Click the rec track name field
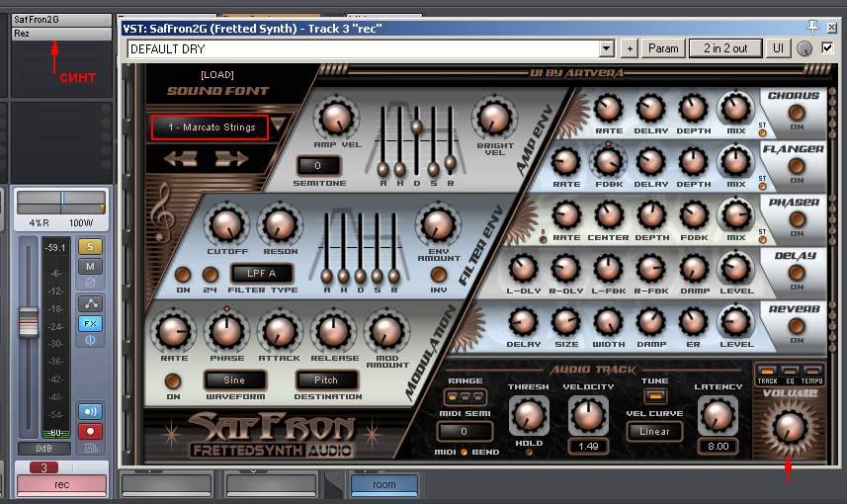This screenshot has height=504, width=847. [61, 484]
